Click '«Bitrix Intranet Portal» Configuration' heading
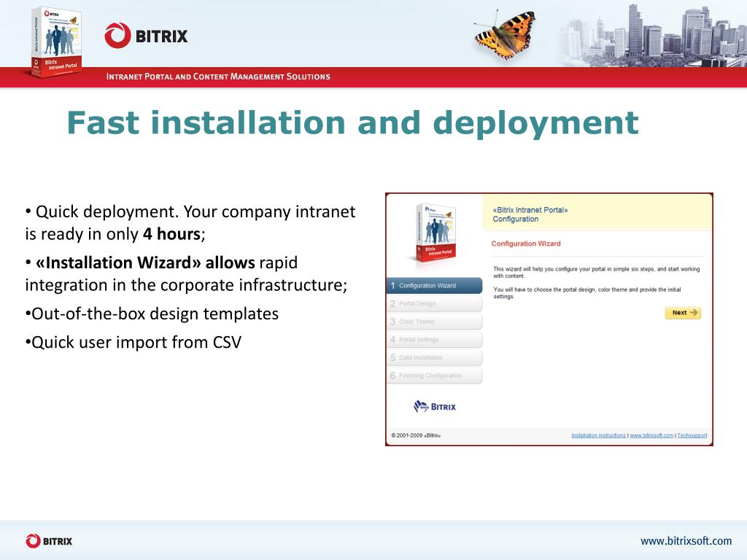This screenshot has width=747, height=560. click(530, 214)
